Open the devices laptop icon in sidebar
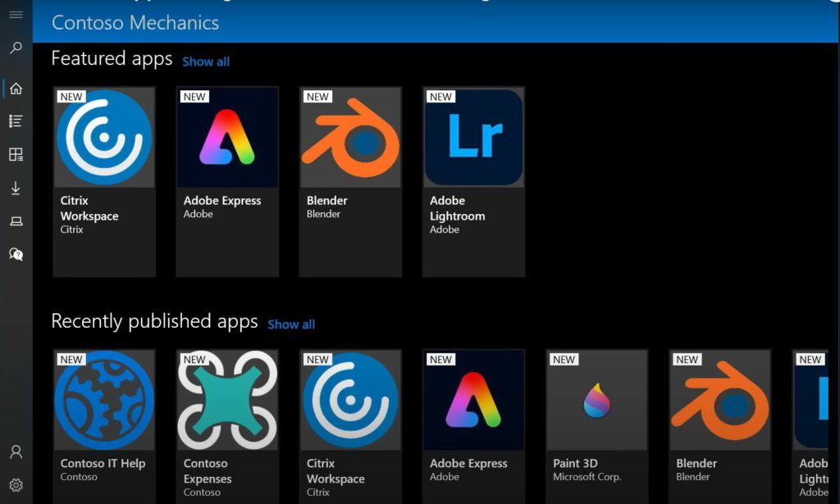Viewport: 840px width, 504px height. pyautogui.click(x=16, y=221)
